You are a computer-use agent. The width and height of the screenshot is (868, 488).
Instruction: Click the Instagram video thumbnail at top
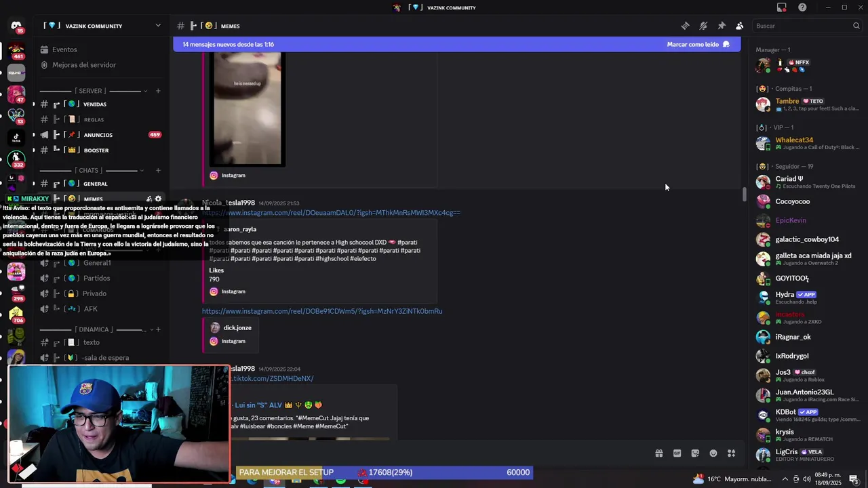click(247, 108)
